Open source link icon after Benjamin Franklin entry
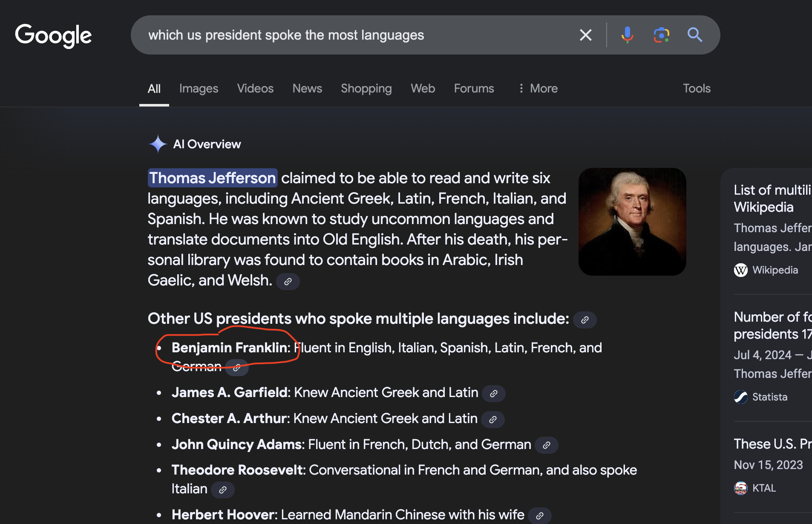 (237, 367)
